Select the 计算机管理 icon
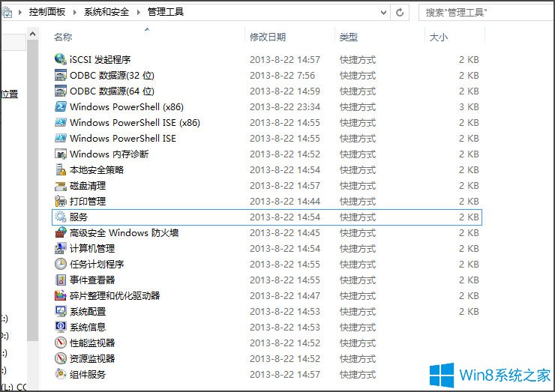The height and width of the screenshot is (392, 555). pyautogui.click(x=61, y=248)
